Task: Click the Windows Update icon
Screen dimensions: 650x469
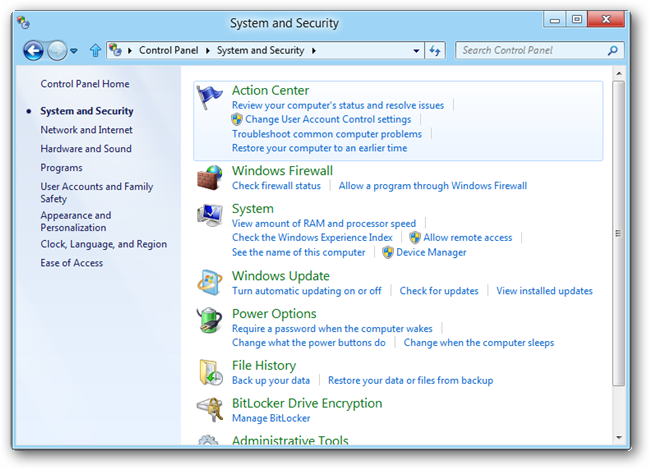Action: (x=210, y=282)
